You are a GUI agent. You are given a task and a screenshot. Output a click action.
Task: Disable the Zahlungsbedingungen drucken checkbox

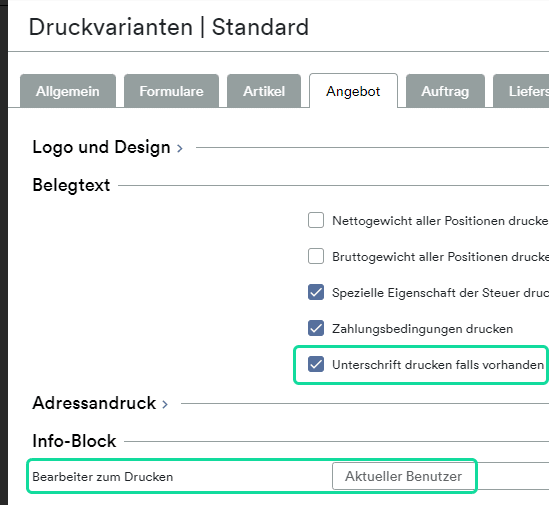pyautogui.click(x=316, y=328)
